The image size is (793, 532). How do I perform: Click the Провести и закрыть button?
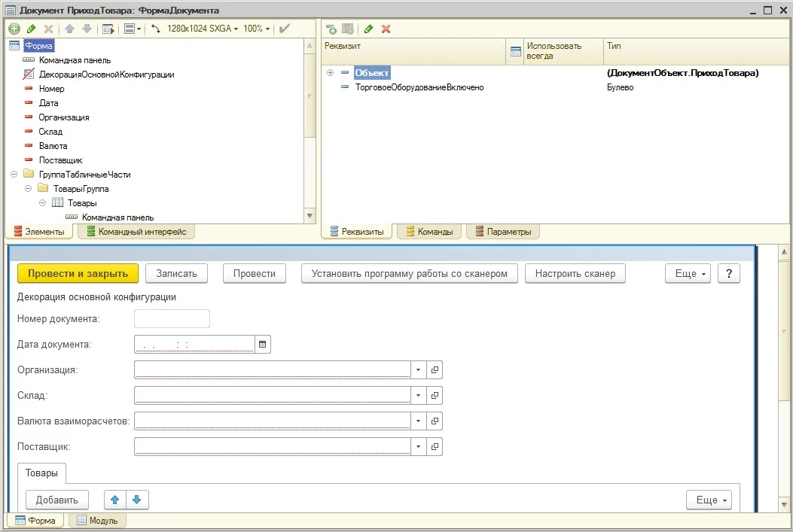pyautogui.click(x=78, y=273)
